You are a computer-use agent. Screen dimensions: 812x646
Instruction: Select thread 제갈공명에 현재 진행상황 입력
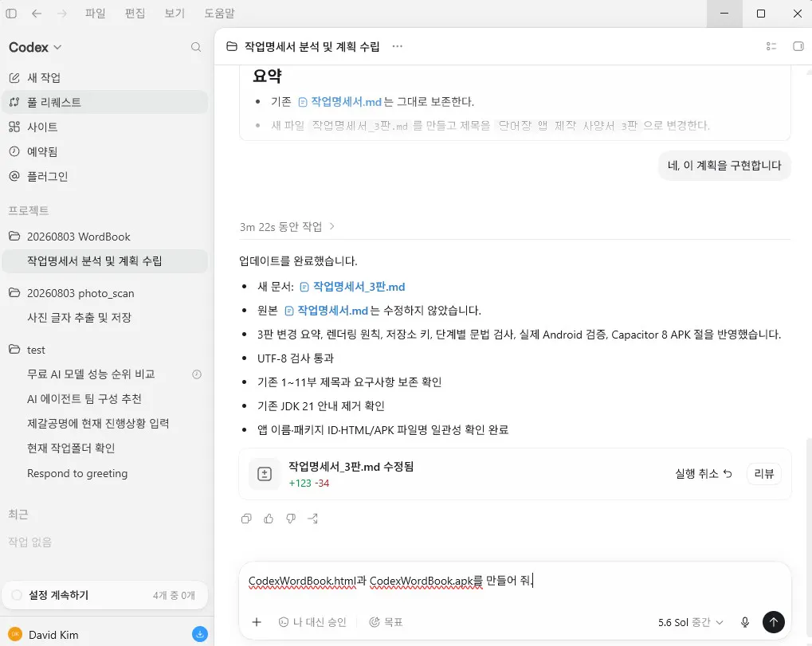(105, 424)
